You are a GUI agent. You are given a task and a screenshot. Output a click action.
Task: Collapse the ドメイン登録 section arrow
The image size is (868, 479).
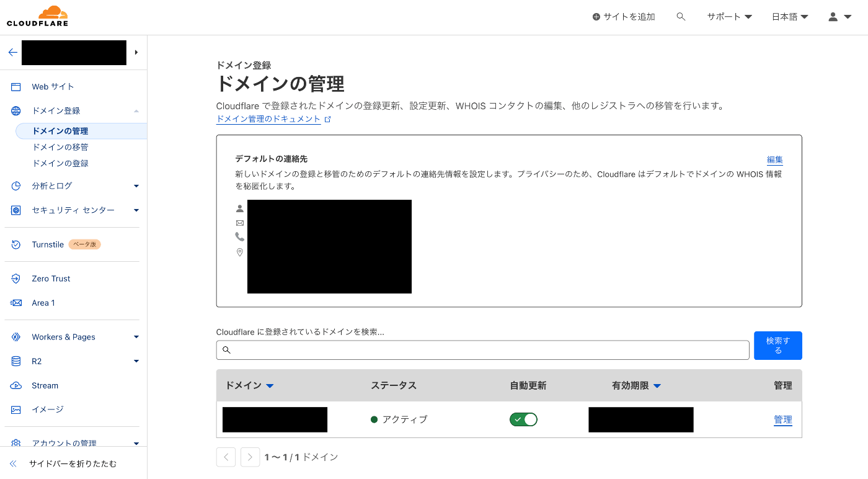(x=136, y=111)
